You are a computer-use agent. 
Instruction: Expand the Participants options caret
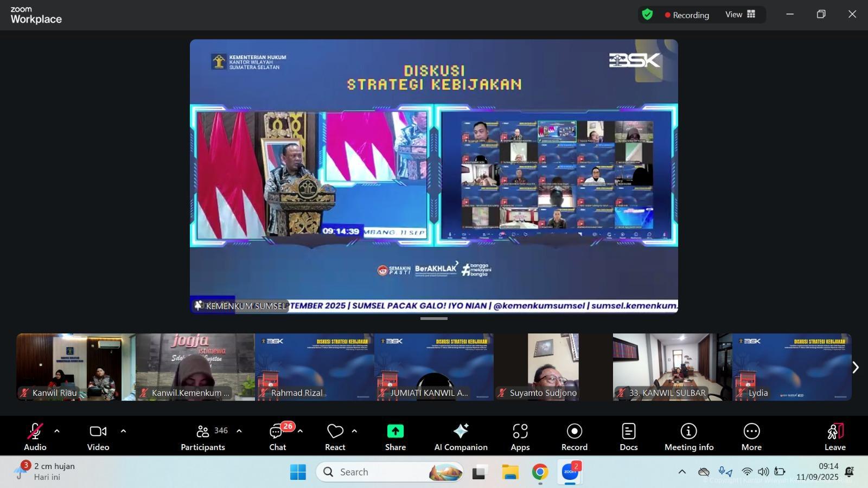click(239, 431)
